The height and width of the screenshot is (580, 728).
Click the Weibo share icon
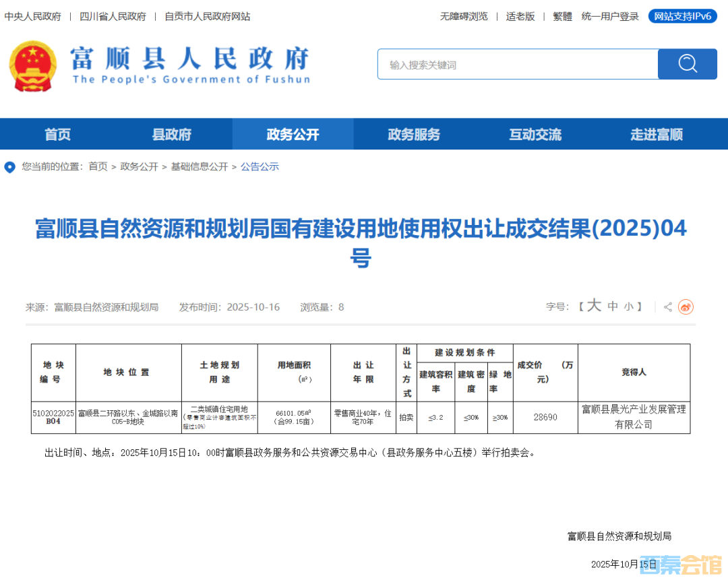tap(686, 307)
